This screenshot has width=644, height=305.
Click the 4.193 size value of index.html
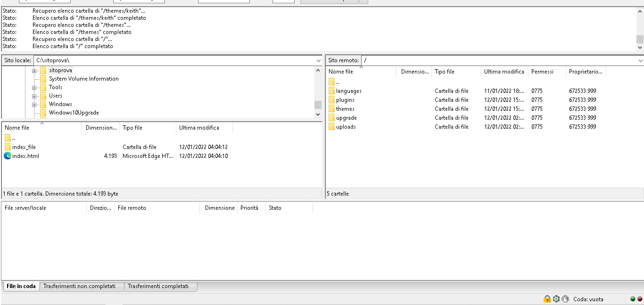110,156
